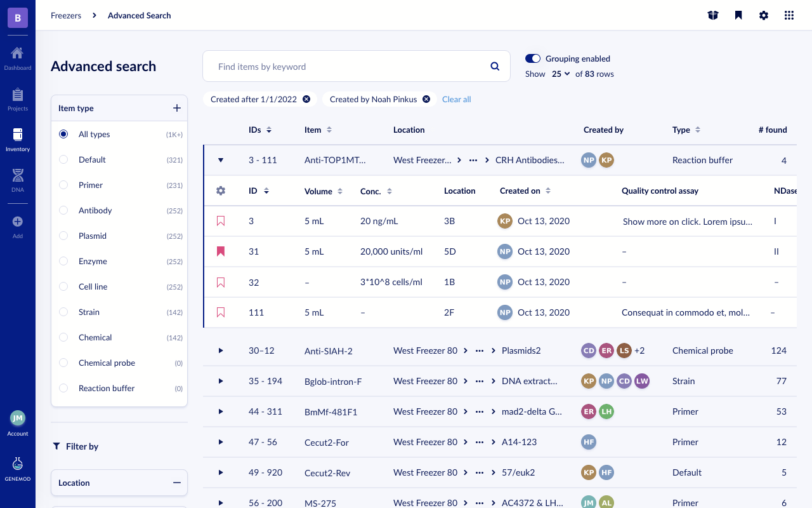Navigate to Freezers via the breadcrumb
812x508 pixels.
pos(66,15)
